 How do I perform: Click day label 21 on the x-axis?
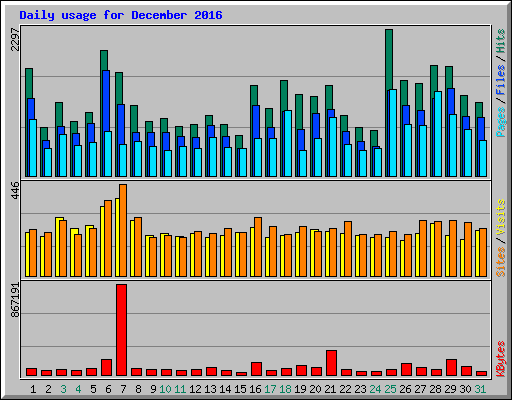click(330, 389)
